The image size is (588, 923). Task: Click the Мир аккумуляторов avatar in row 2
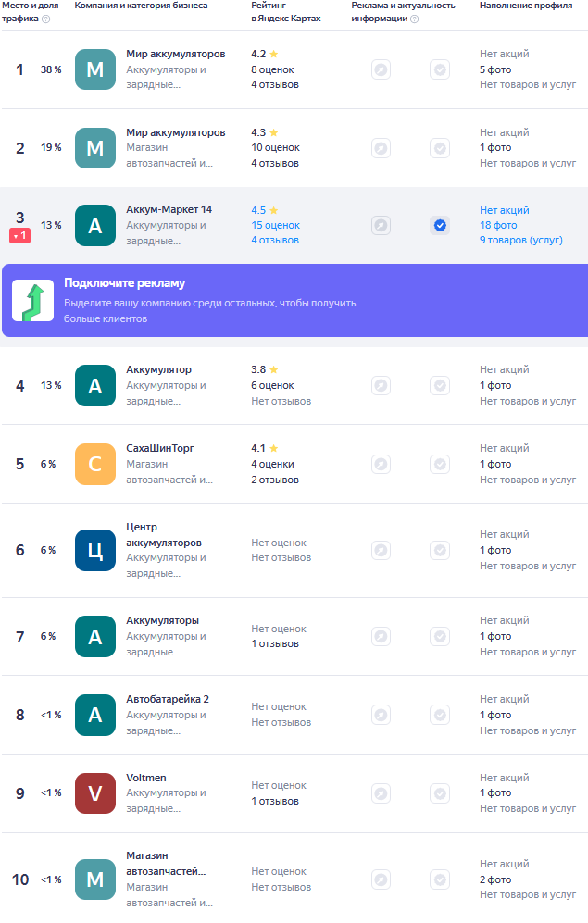[95, 148]
